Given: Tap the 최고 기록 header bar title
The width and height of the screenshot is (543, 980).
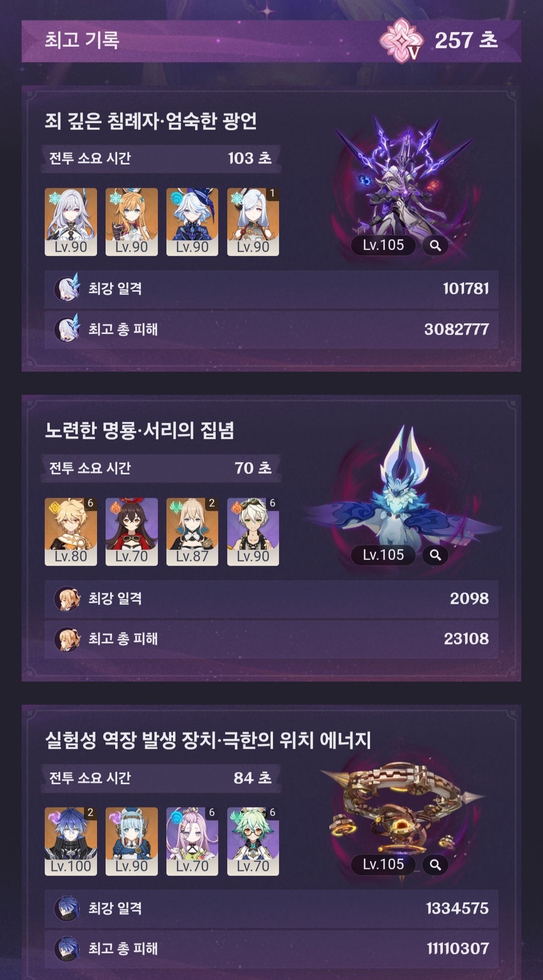Looking at the screenshot, I should point(82,40).
